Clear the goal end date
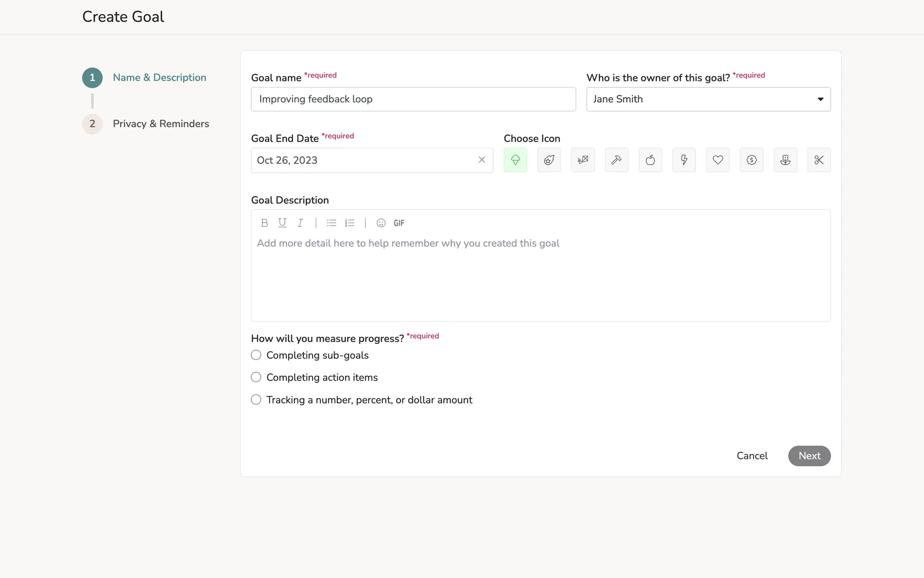The width and height of the screenshot is (924, 578). pyautogui.click(x=482, y=160)
